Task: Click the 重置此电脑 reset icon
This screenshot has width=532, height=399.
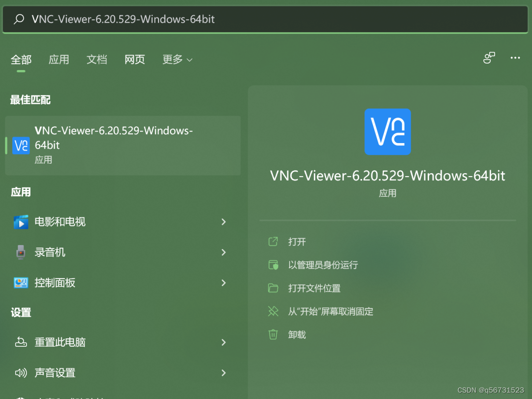Action: click(x=21, y=342)
